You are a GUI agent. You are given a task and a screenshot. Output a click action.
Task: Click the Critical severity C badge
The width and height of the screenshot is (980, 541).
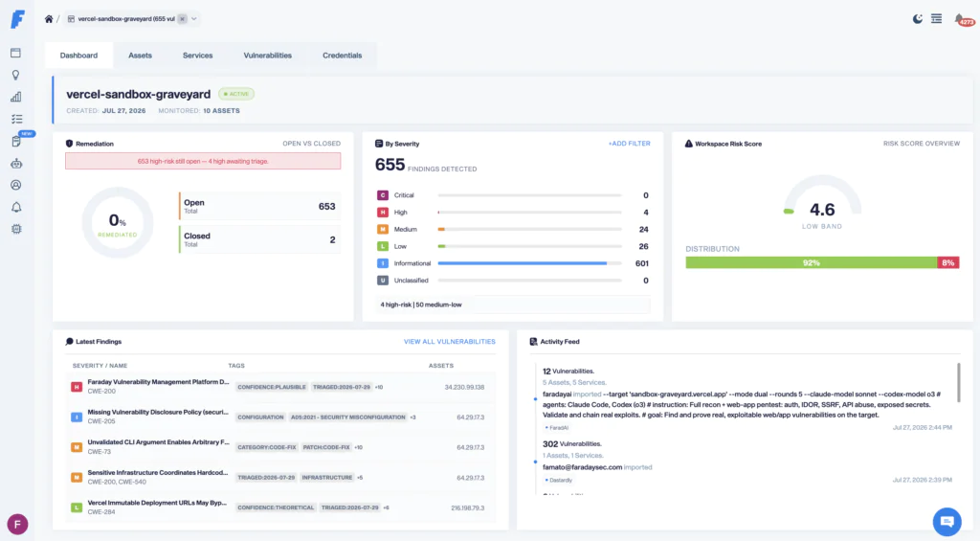tap(383, 195)
